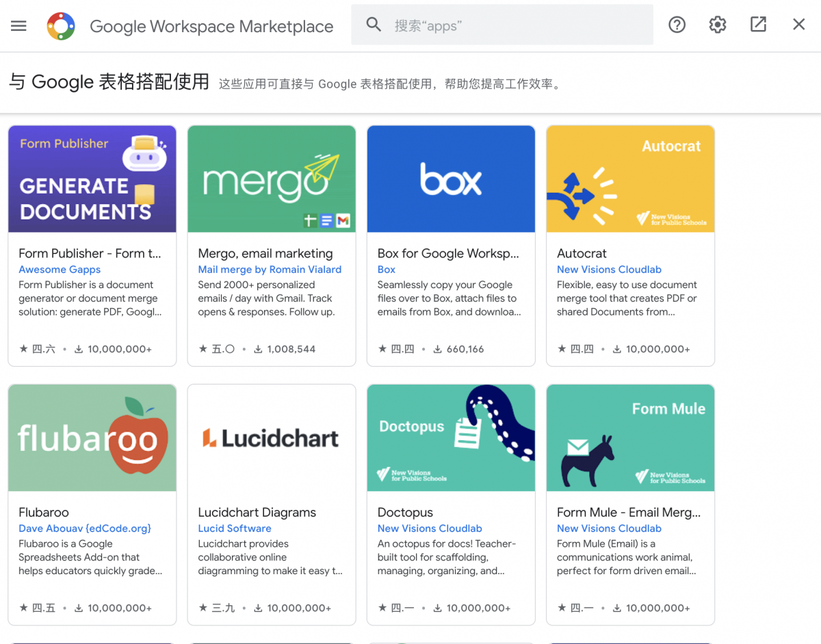This screenshot has height=644, width=821.
Task: Close the Marketplace dialog
Action: tap(798, 25)
